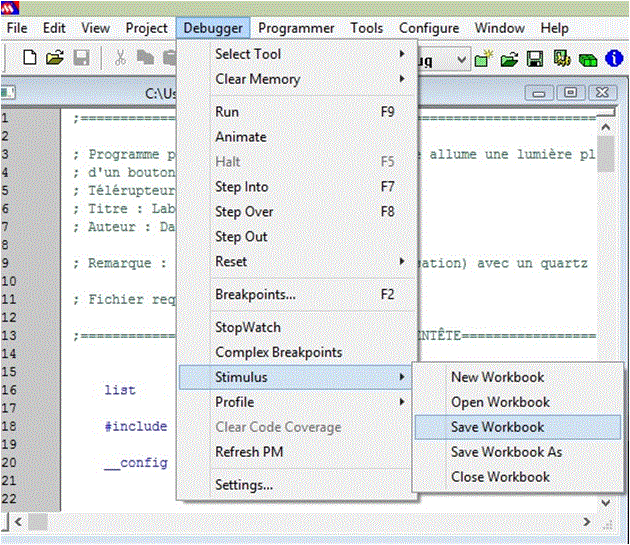The image size is (630, 545).
Task: Click the horizontal scrollbar right arrow
Action: point(587,522)
